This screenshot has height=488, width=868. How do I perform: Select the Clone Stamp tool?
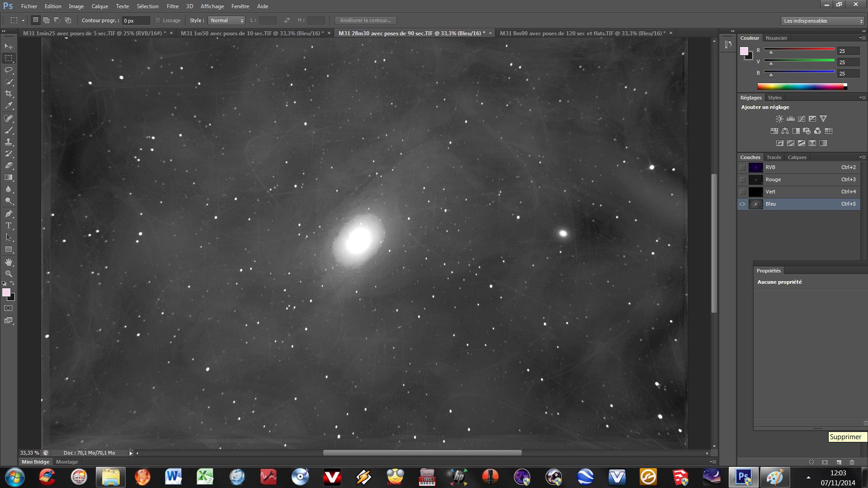[x=9, y=142]
